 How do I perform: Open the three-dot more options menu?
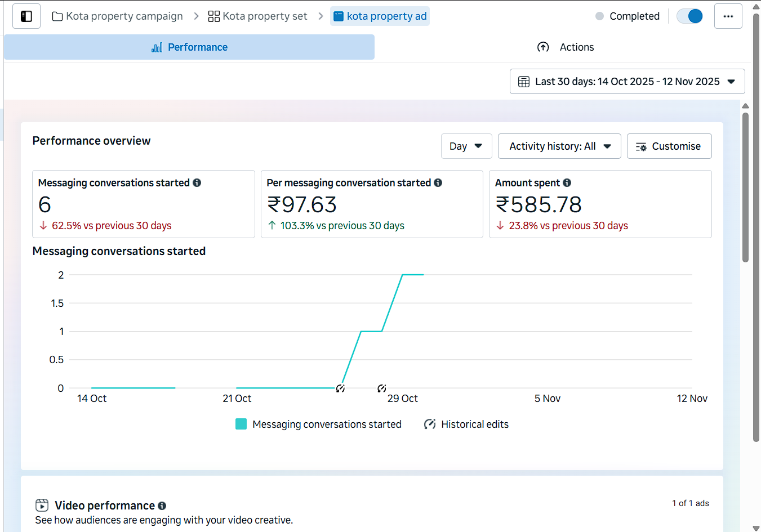(728, 16)
